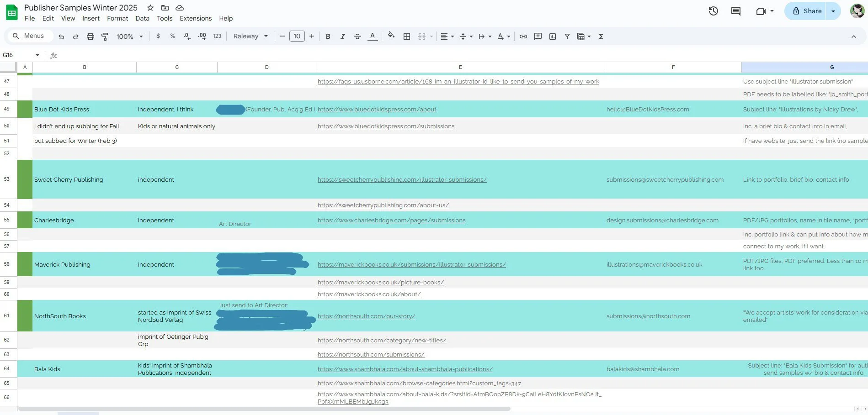Click the Insert chart icon
This screenshot has width=868, height=415.
pos(553,37)
